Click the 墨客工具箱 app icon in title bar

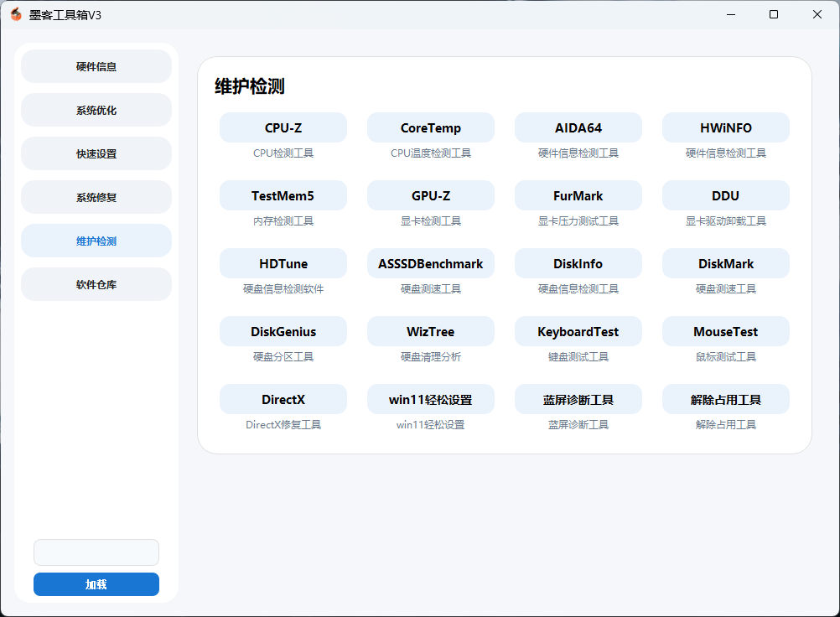pyautogui.click(x=16, y=14)
